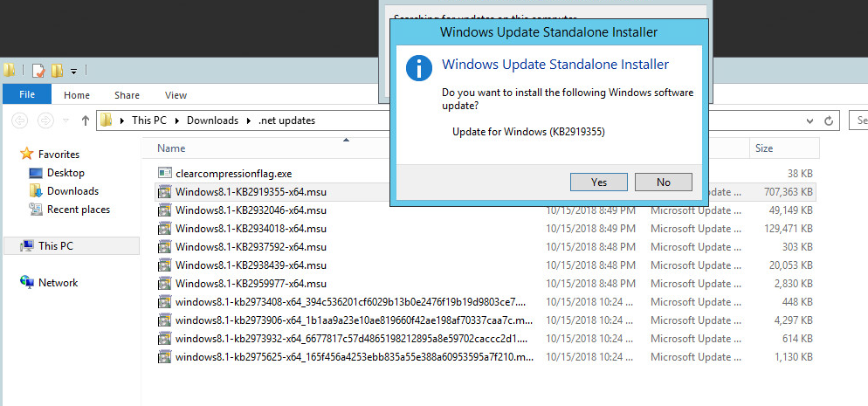Screen dimensions: 868x406
Task: Click the Desktop monitor icon
Action: pyautogui.click(x=36, y=173)
